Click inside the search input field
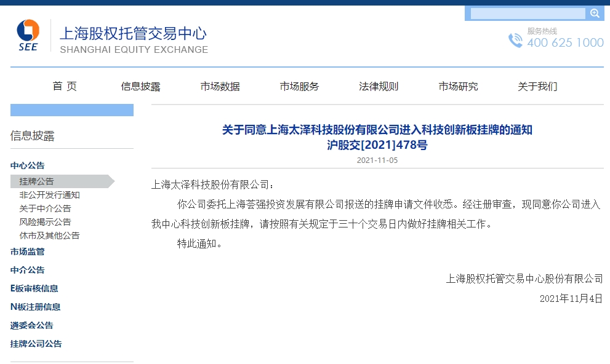Screen dimensions: 610x364 [x=528, y=14]
